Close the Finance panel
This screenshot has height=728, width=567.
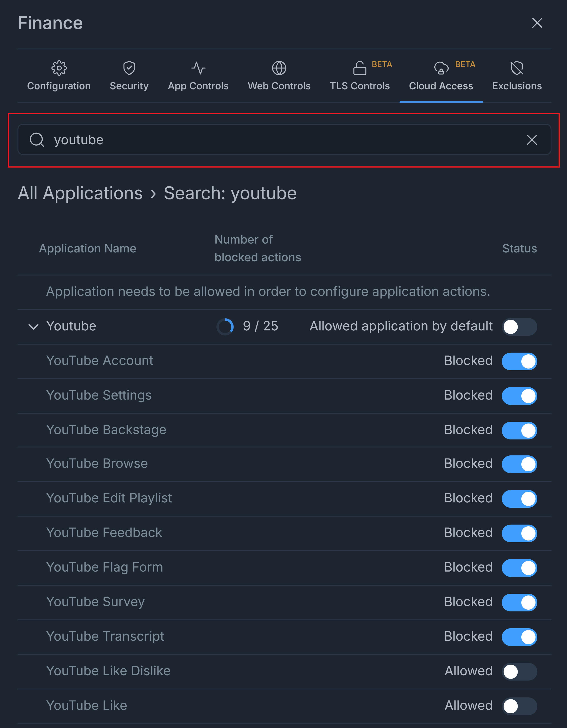[x=537, y=23]
